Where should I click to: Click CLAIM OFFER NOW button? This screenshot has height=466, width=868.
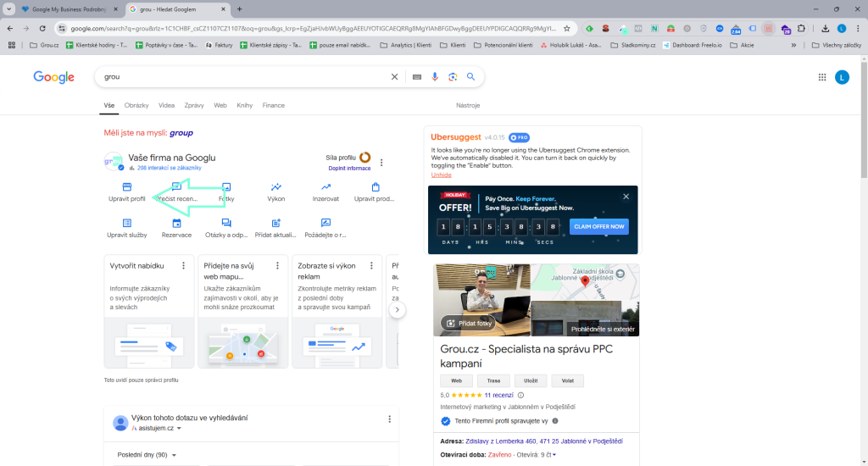pos(599,226)
